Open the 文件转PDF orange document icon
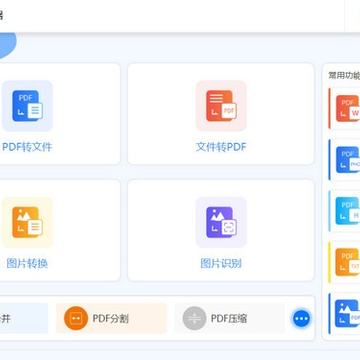This screenshot has width=360, height=360. (x=221, y=106)
